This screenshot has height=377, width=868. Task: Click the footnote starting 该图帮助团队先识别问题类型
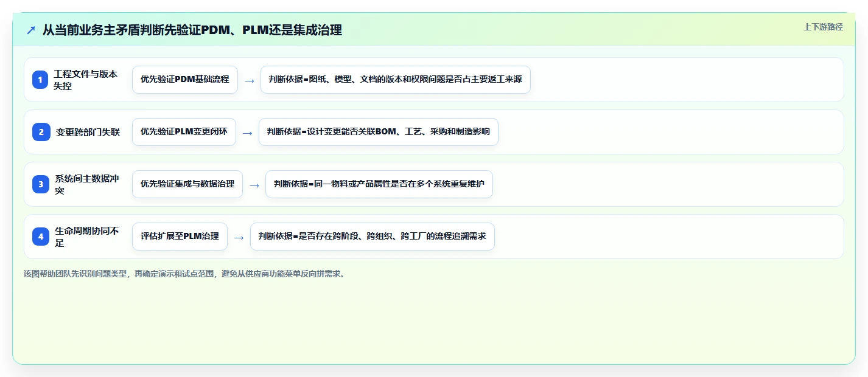click(186, 274)
